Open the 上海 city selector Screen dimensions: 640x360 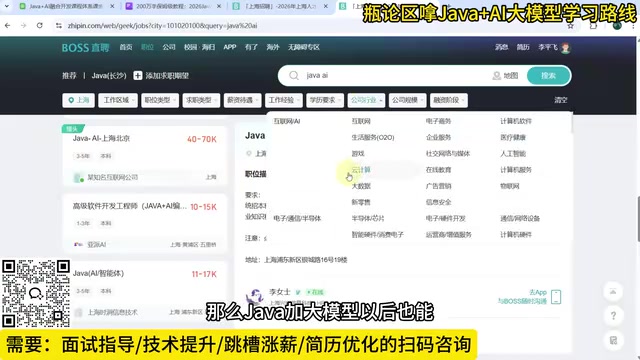tap(78, 100)
